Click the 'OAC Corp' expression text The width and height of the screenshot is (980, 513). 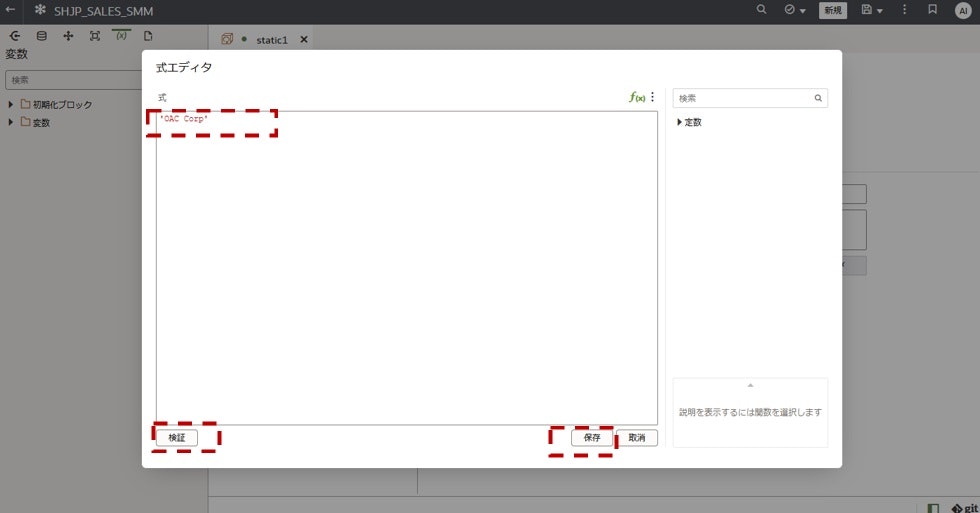pos(184,118)
